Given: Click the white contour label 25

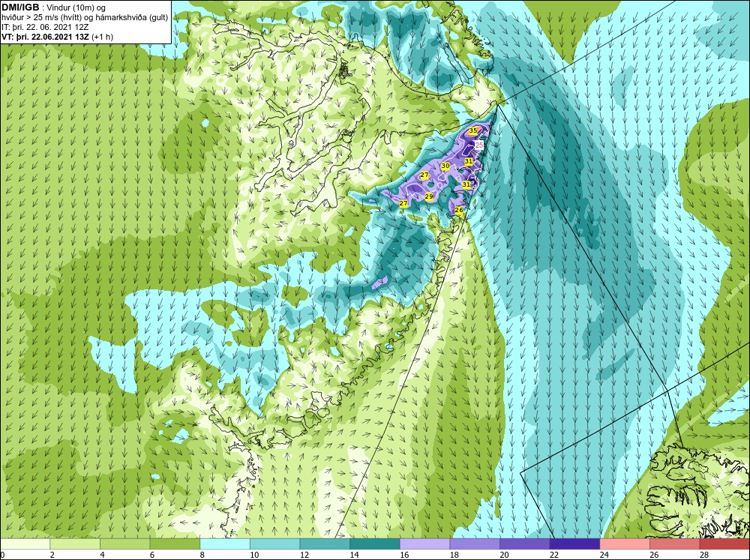Looking at the screenshot, I should pyautogui.click(x=478, y=145).
